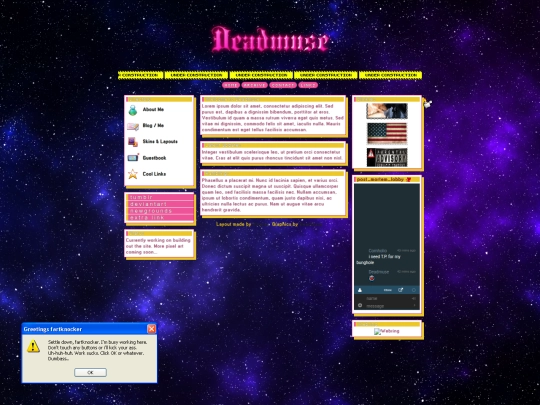
Task: Visit the Cool Links page
Action: [x=154, y=174]
